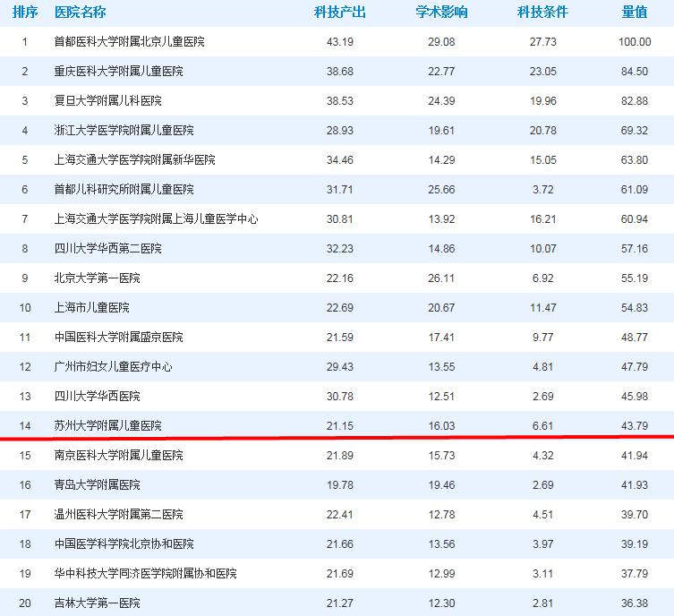This screenshot has height=616, width=674.
Task: Click the 11.47 科技条件 cell
Action: pyautogui.click(x=543, y=307)
